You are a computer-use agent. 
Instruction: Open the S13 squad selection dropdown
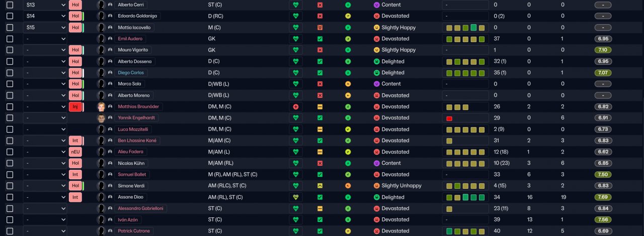tap(45, 5)
